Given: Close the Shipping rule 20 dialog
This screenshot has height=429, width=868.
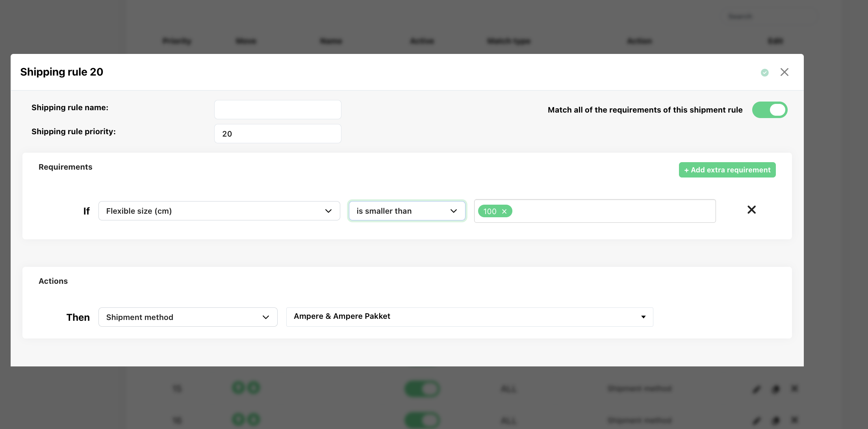Looking at the screenshot, I should (784, 72).
